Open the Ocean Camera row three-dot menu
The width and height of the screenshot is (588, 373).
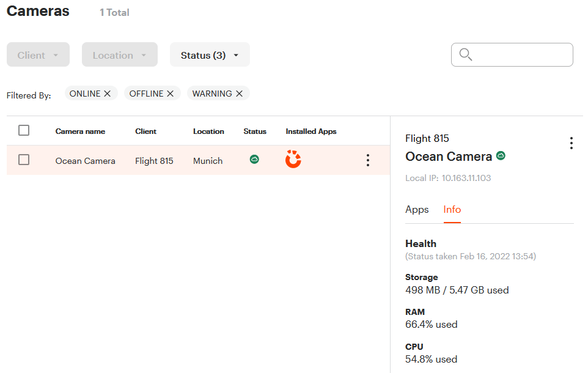(367, 160)
